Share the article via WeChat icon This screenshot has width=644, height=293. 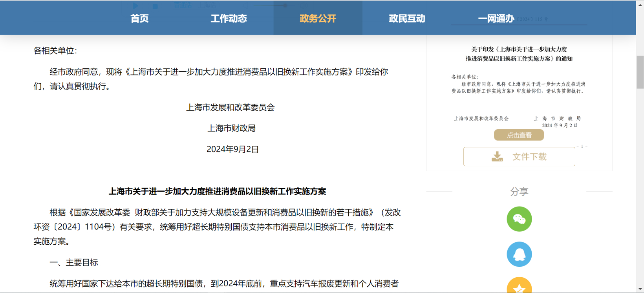coord(519,219)
